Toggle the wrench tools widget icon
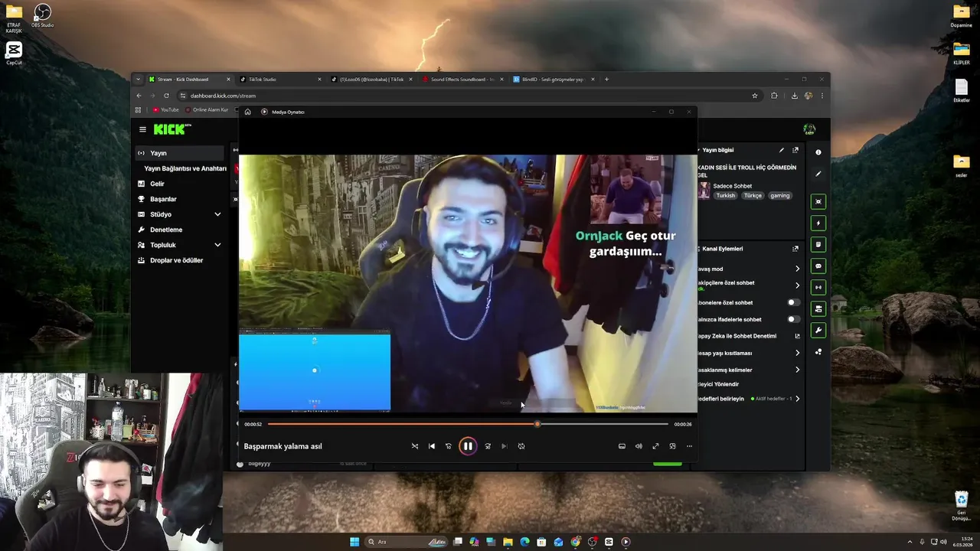Viewport: 980px width, 551px height. [x=818, y=331]
